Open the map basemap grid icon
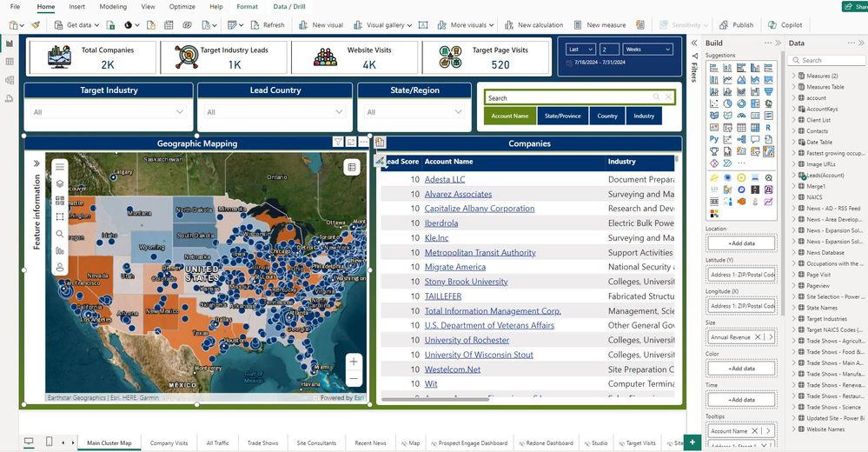 pos(60,200)
